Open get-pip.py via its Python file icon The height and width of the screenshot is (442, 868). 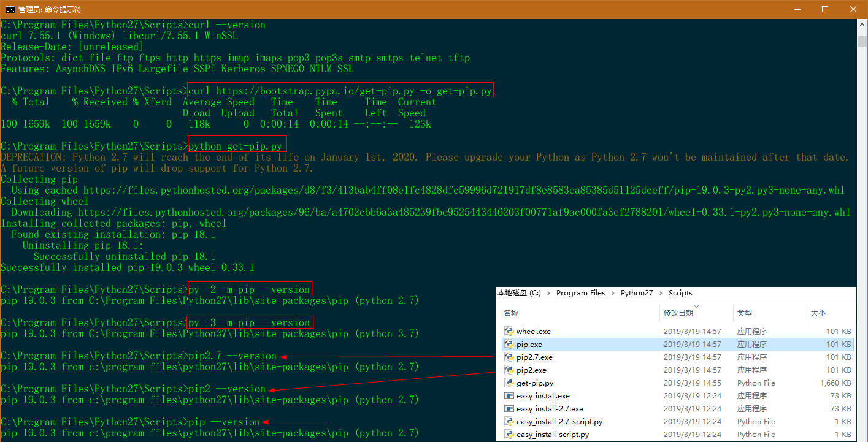[509, 383]
